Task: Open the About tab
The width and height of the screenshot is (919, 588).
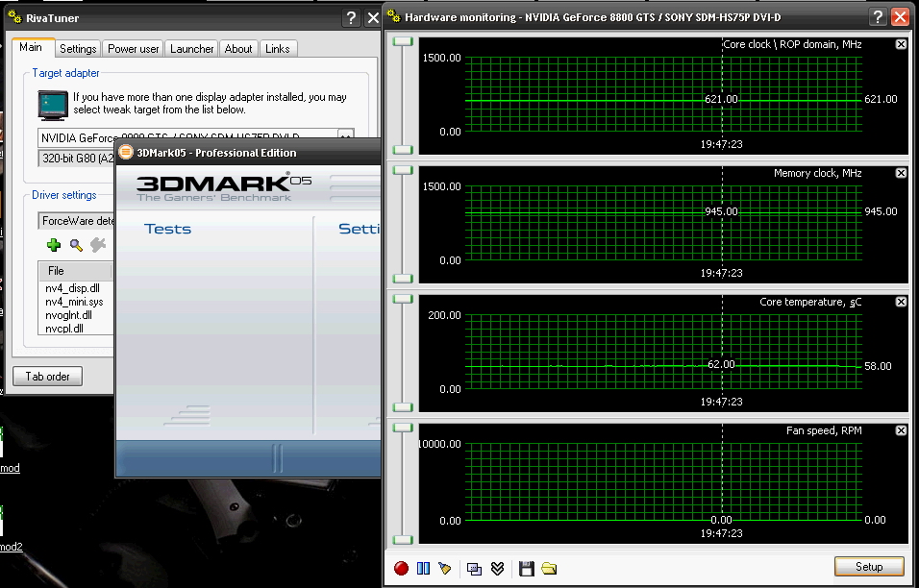Action: (238, 49)
